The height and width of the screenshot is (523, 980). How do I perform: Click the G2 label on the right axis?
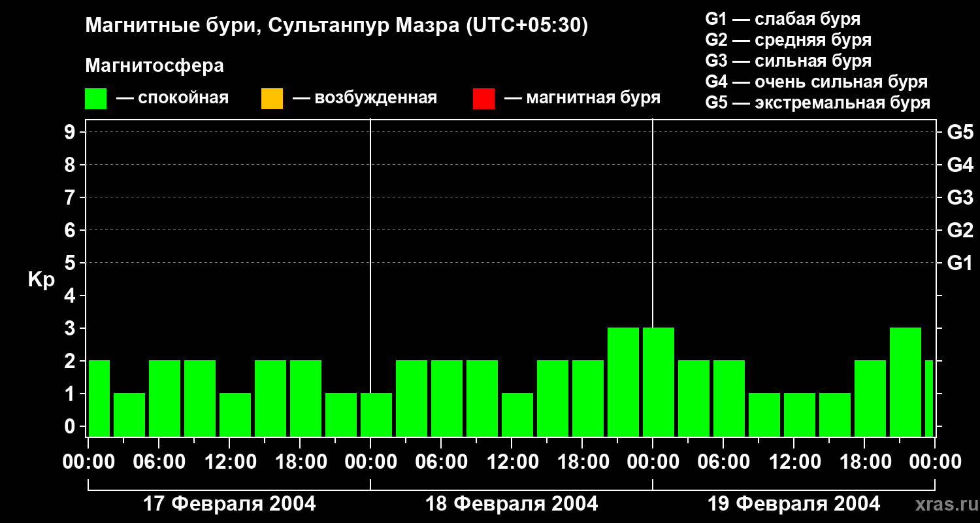tap(960, 230)
